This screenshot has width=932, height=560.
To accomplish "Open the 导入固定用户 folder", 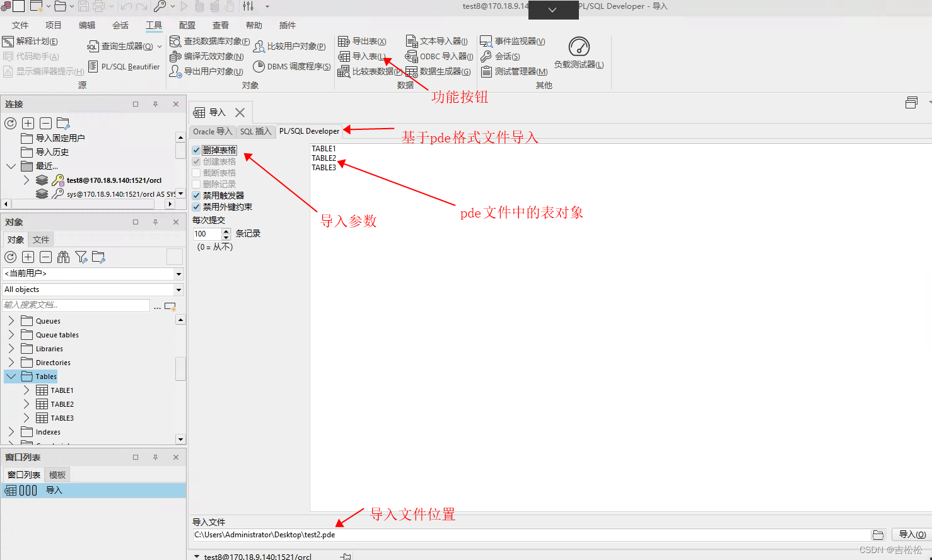I will click(x=60, y=138).
